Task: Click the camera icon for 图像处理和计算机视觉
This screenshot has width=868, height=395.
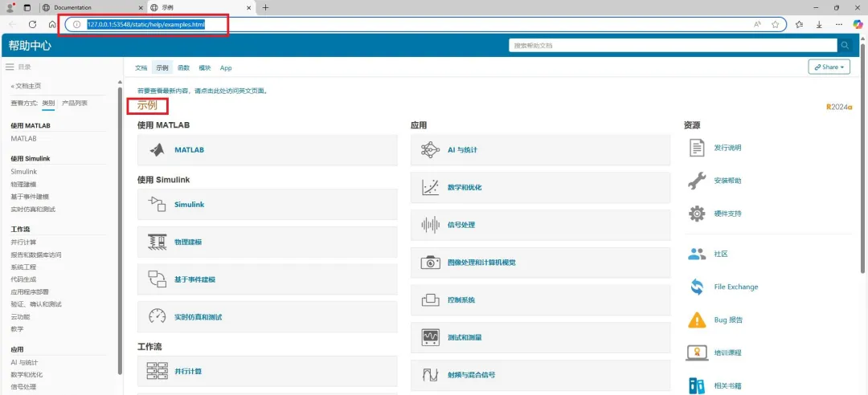Action: coord(430,263)
